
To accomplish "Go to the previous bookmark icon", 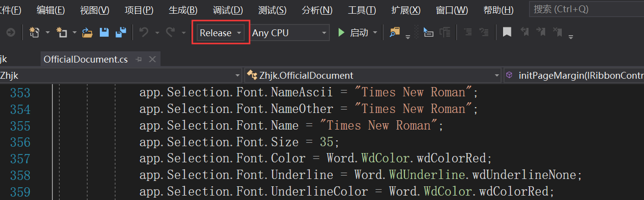I will pos(525,33).
